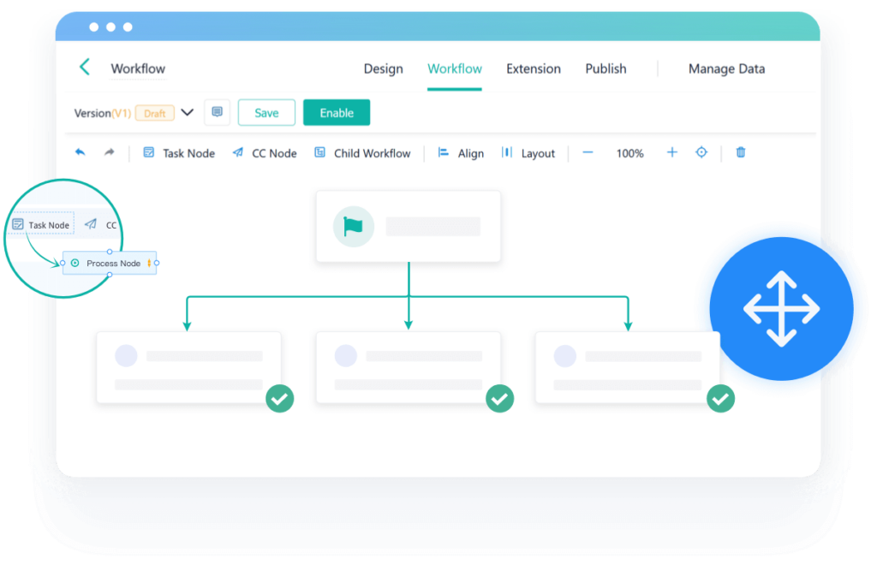Select the flag start node

pyautogui.click(x=409, y=226)
